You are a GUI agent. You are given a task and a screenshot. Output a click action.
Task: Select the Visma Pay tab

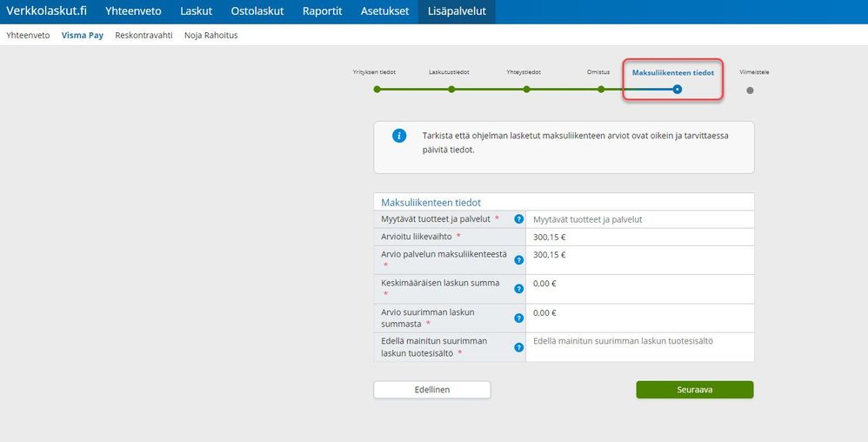coord(83,36)
